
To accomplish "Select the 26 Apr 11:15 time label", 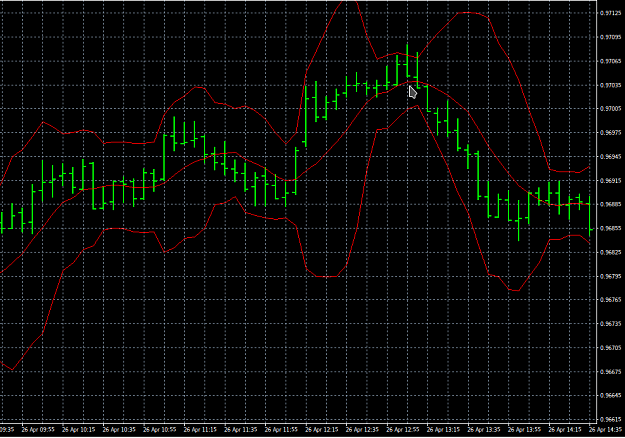I will point(200,430).
